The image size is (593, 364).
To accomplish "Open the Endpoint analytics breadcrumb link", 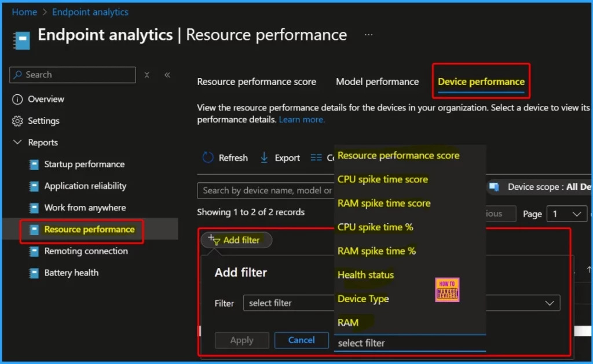I will [90, 12].
